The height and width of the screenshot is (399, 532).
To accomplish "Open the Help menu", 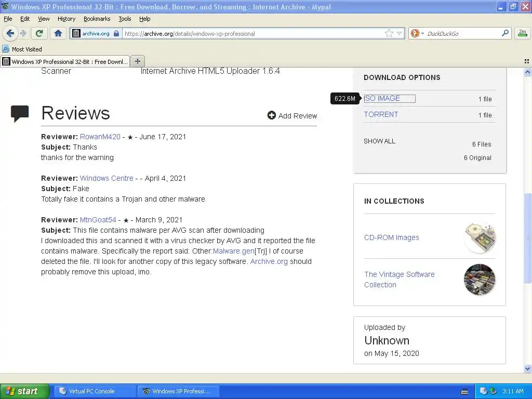I will click(x=145, y=19).
